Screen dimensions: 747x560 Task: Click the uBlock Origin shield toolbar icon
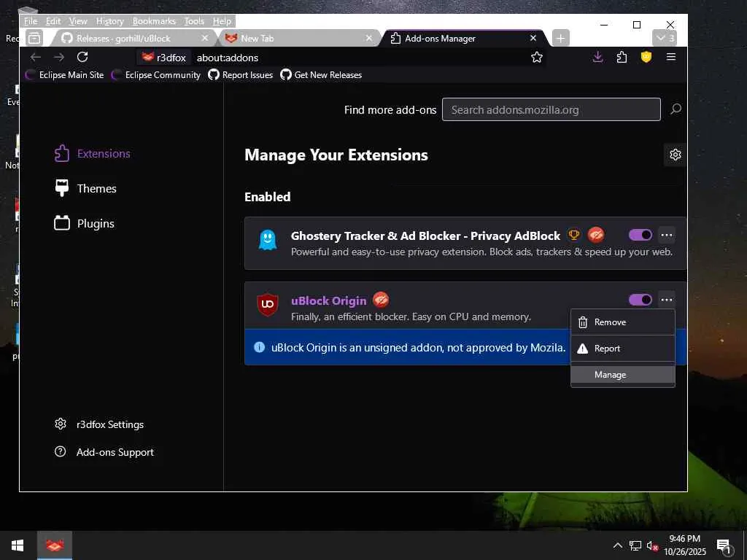[646, 58]
